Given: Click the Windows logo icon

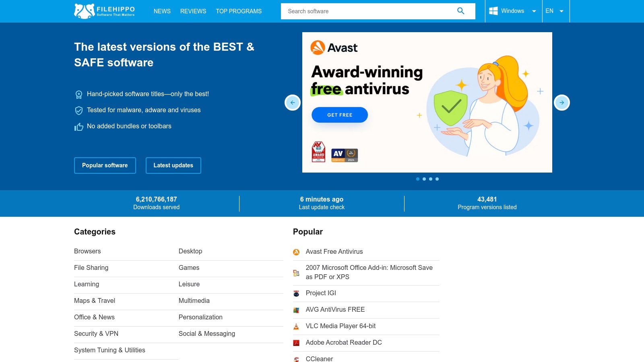Looking at the screenshot, I should [x=493, y=11].
